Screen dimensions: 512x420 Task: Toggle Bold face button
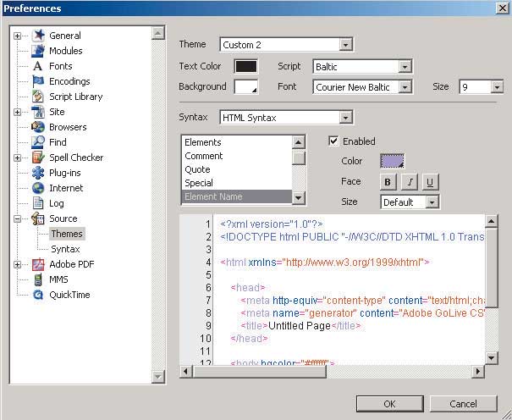[x=388, y=182]
